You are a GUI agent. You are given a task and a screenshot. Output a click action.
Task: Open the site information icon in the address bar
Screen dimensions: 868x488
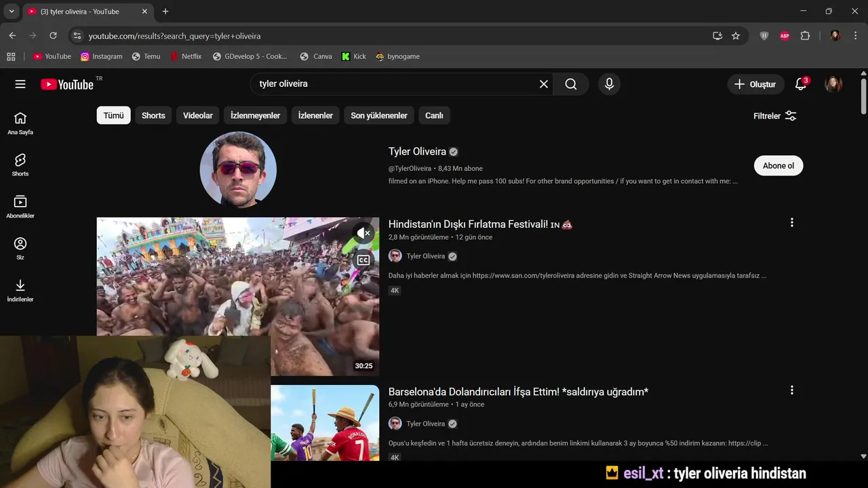click(77, 36)
